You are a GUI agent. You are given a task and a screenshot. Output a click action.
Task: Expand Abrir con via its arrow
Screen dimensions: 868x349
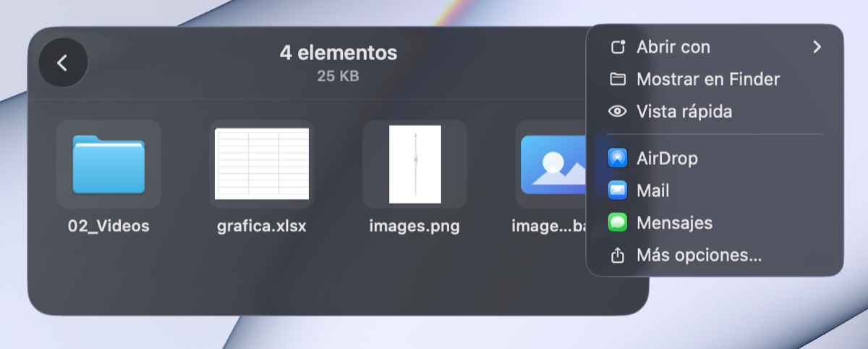817,47
